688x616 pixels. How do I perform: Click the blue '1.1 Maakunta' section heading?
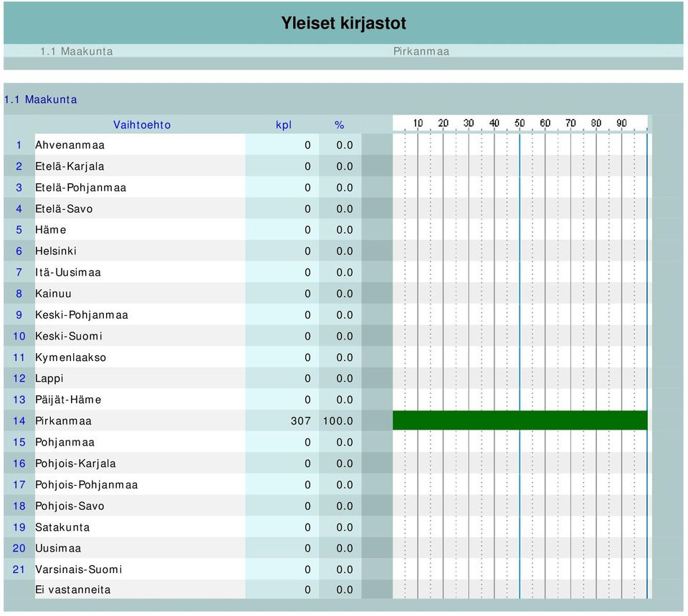[x=40, y=100]
